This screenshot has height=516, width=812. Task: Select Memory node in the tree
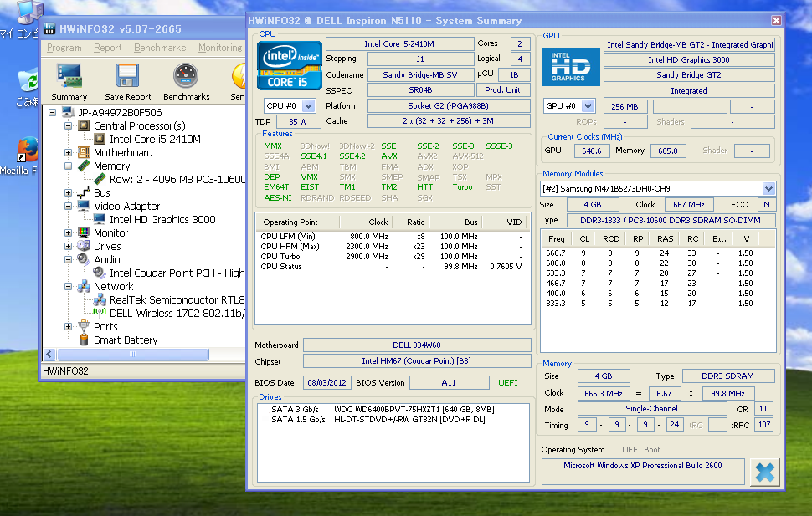pyautogui.click(x=112, y=166)
